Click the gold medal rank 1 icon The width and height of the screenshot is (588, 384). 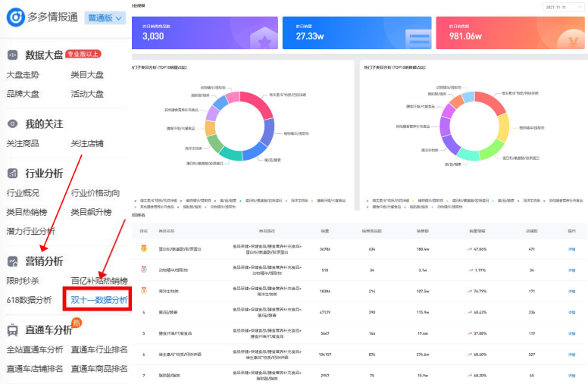(144, 248)
